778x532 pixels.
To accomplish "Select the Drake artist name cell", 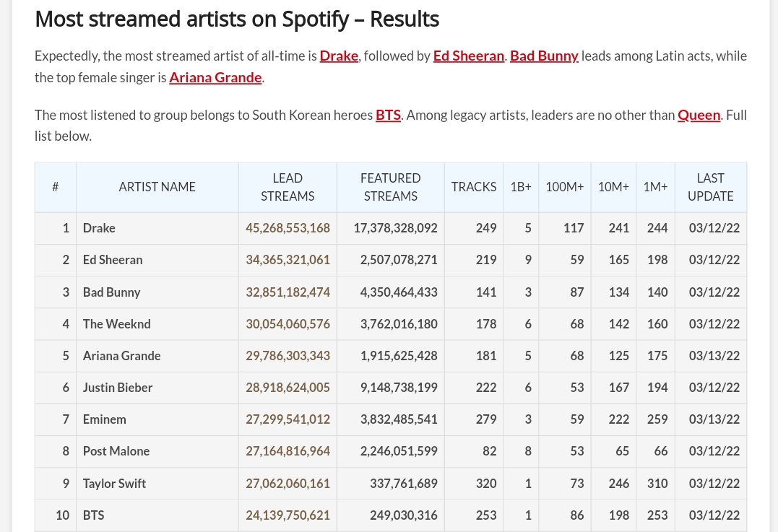I will (157, 229).
